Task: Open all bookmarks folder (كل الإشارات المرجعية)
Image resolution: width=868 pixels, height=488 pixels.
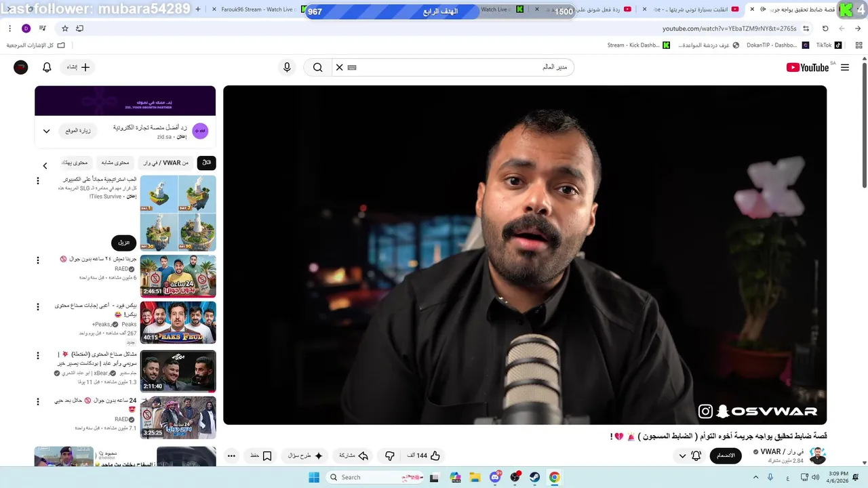Action: click(36, 45)
